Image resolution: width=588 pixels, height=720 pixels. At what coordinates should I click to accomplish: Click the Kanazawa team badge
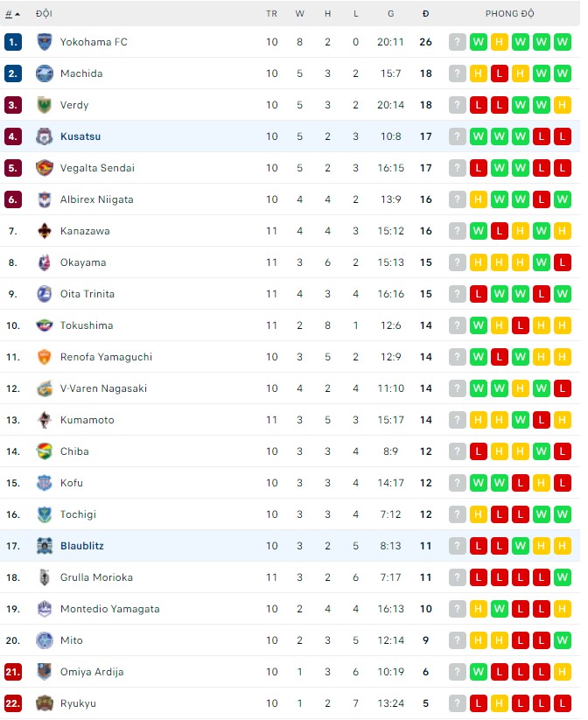point(45,231)
